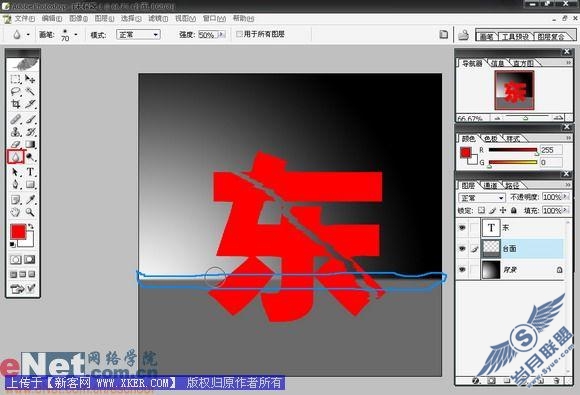Switch to the 通道 tab

491,185
